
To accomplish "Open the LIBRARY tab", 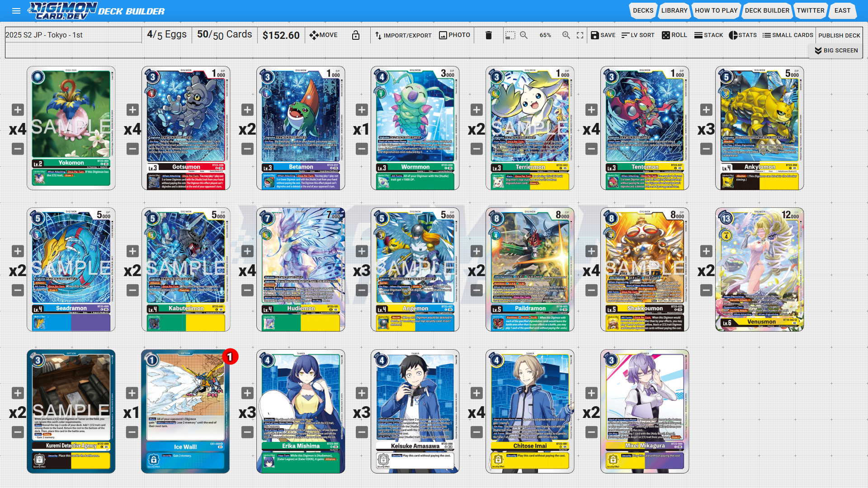I will click(x=674, y=10).
